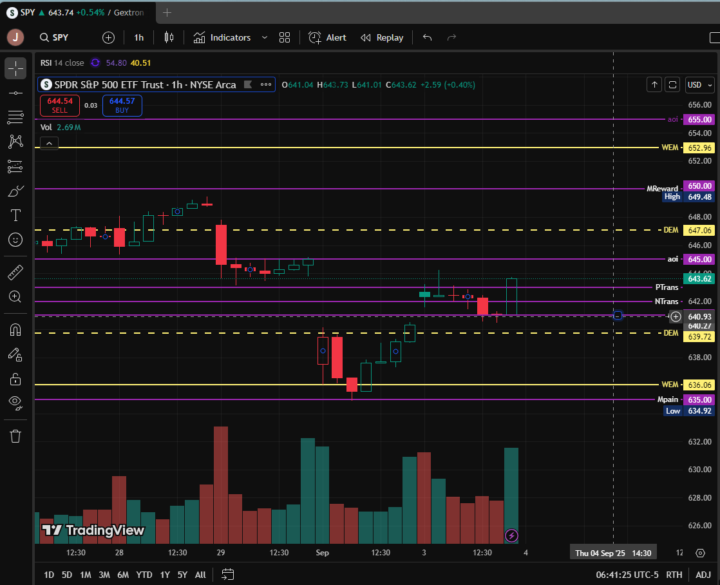Select the ruler Measure tool
720x585 pixels.
tap(15, 272)
